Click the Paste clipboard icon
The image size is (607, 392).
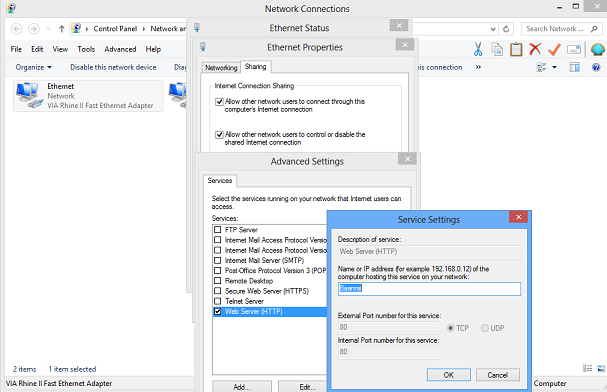click(x=516, y=50)
